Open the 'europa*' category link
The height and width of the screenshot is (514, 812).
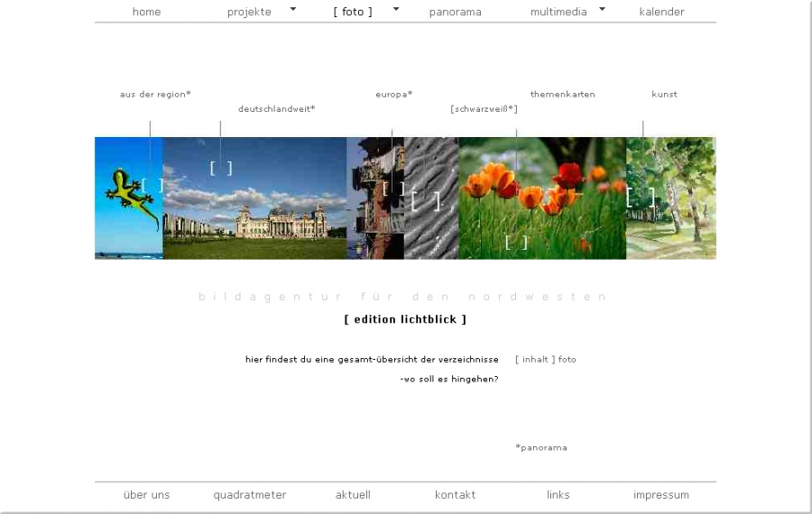point(393,94)
